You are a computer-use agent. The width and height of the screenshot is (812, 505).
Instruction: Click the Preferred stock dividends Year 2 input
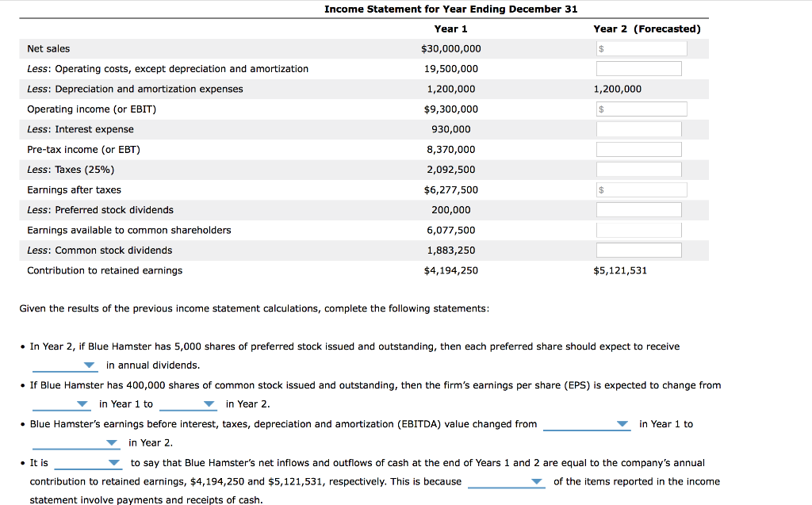coord(638,209)
